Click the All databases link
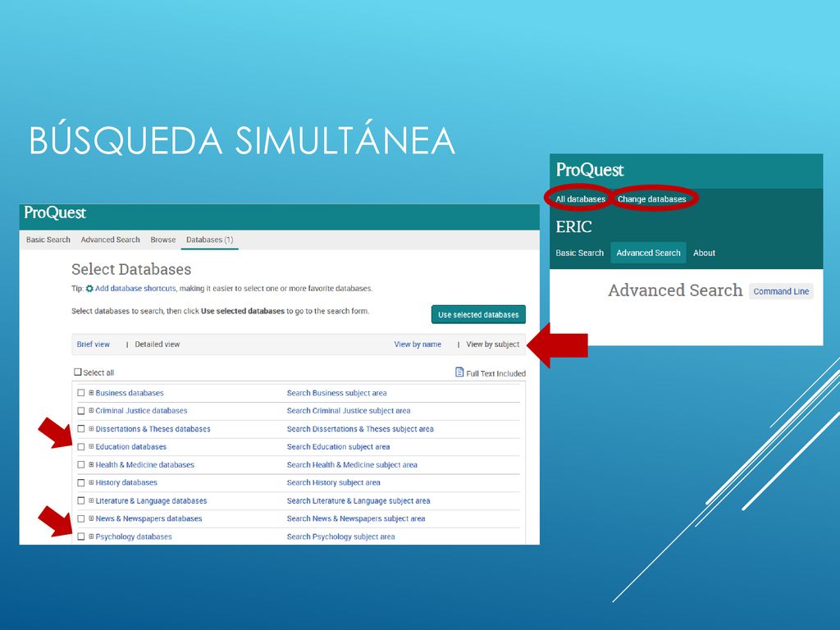 [x=580, y=199]
